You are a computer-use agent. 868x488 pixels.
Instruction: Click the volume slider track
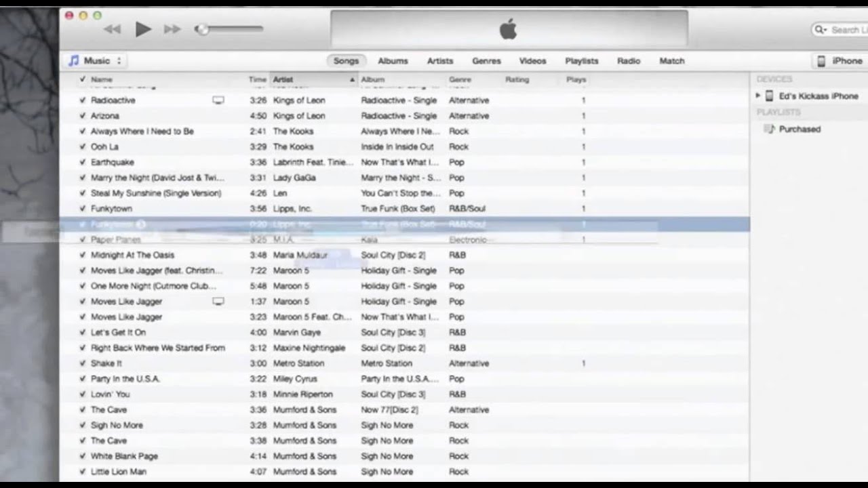229,29
